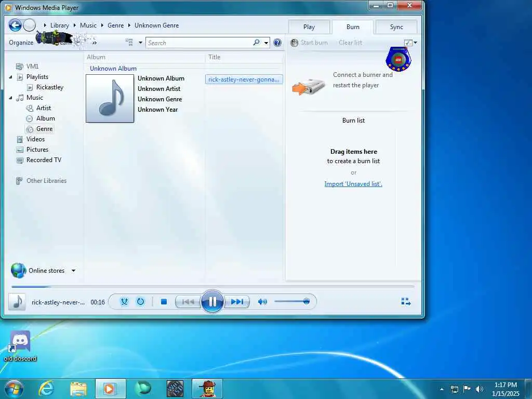Switch to Now Playing mode
532x399 pixels.
click(x=406, y=302)
